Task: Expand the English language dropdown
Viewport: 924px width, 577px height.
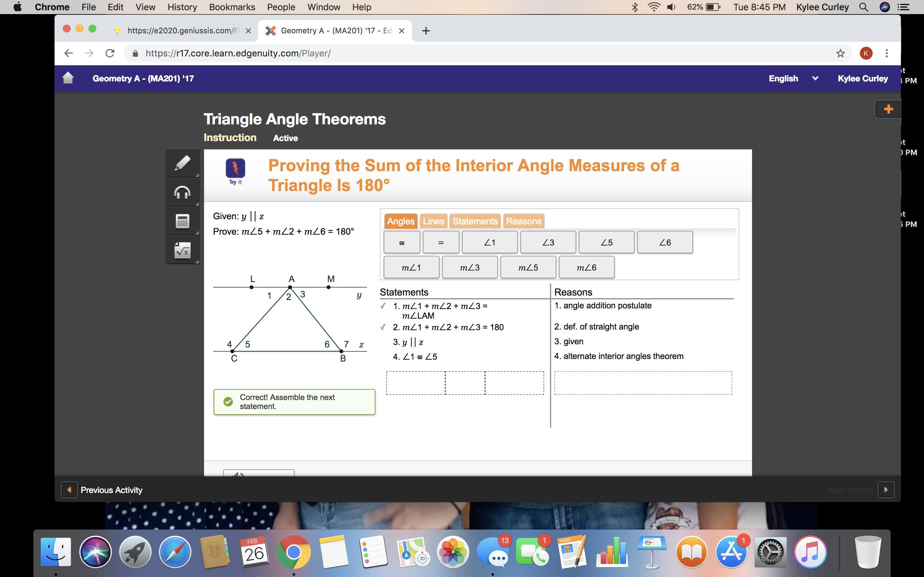Action: coord(793,79)
